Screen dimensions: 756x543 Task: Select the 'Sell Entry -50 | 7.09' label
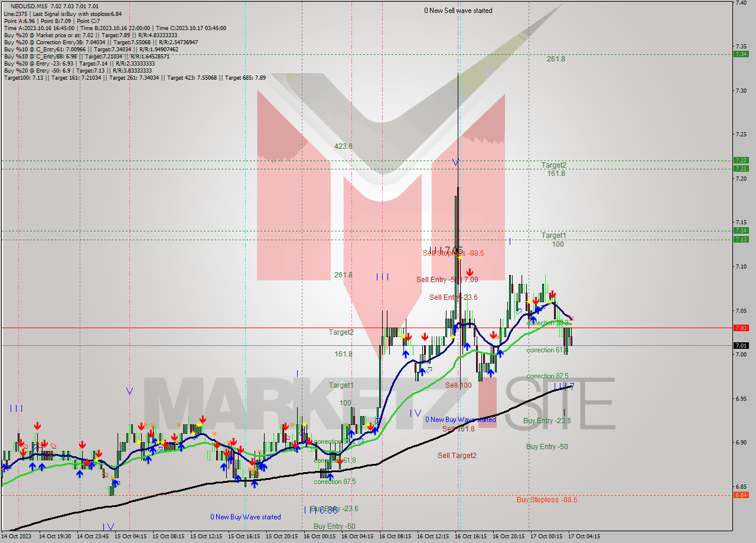pyautogui.click(x=447, y=280)
